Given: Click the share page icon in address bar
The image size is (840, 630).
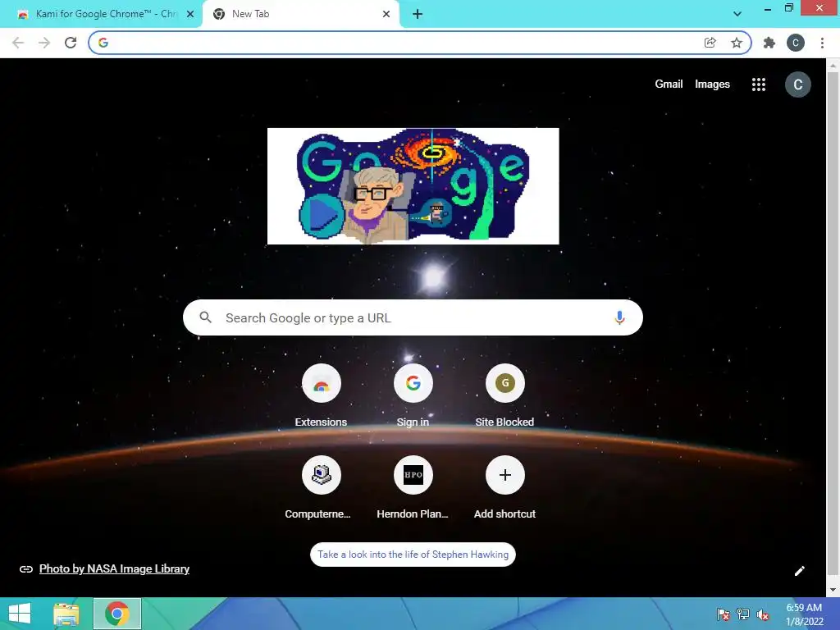Looking at the screenshot, I should coord(710,43).
